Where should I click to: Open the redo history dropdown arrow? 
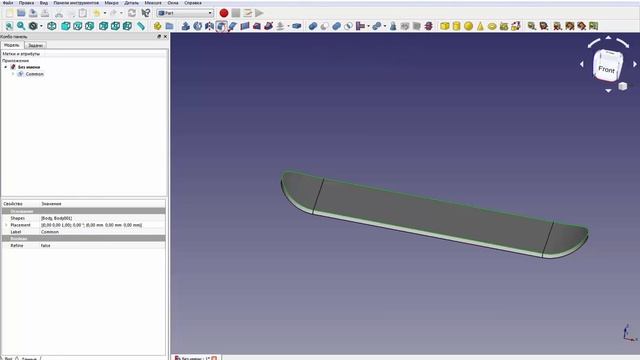[x=121, y=13]
